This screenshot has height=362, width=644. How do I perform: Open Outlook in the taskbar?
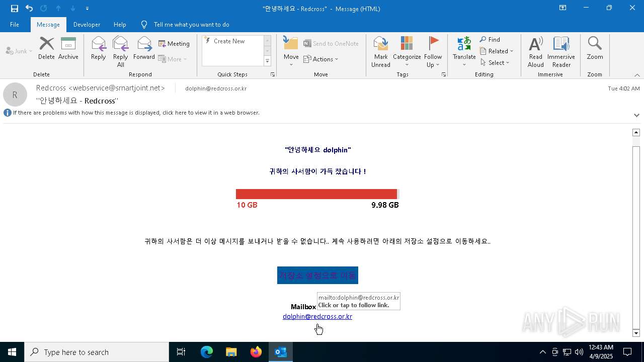[x=281, y=352]
